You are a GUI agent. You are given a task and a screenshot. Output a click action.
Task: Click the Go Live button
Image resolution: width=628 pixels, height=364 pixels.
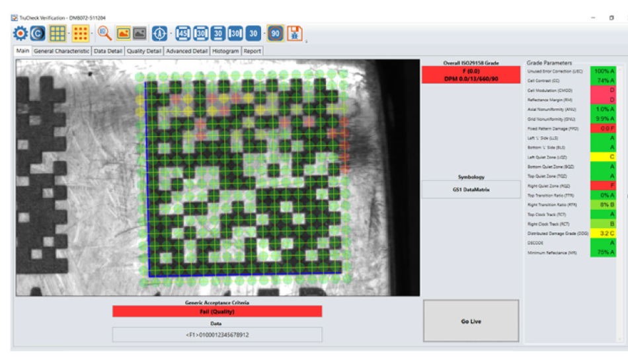[471, 321]
